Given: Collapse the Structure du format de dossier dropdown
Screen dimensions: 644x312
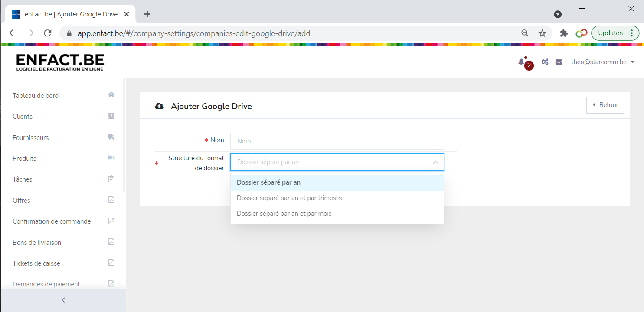Looking at the screenshot, I should (x=435, y=162).
